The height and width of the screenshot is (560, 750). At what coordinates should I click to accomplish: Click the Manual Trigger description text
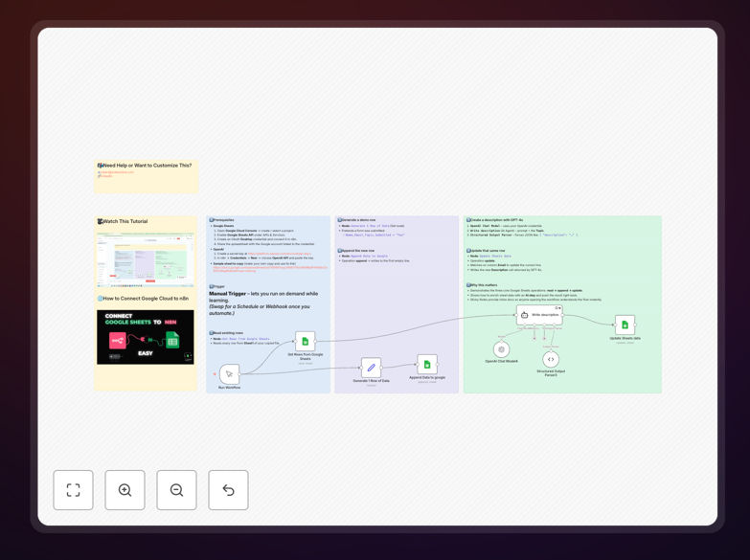tap(263, 303)
